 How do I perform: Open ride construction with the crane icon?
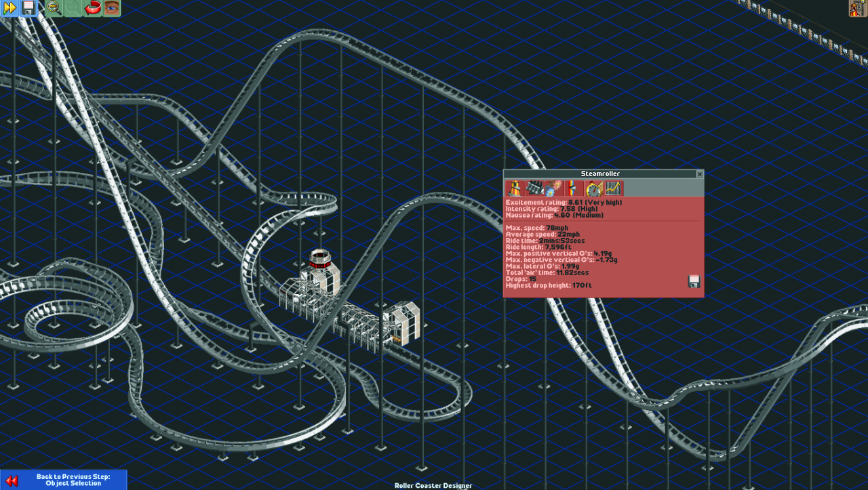click(859, 8)
